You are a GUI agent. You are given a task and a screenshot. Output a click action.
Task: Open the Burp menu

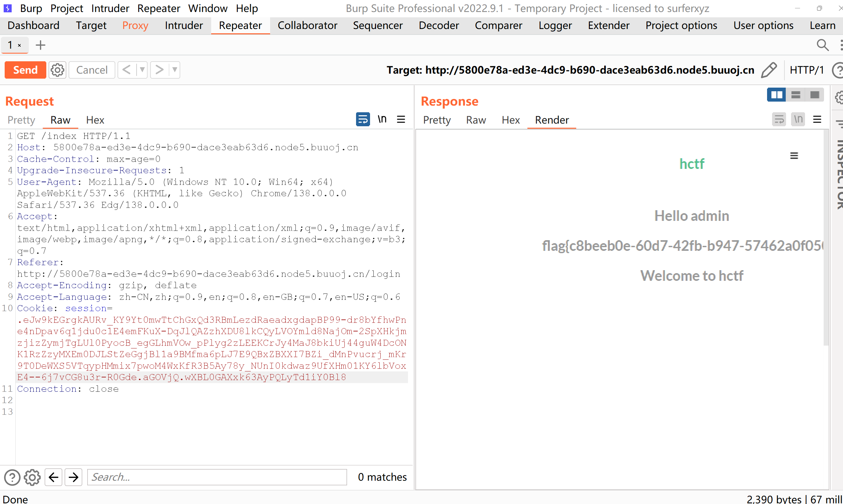(31, 8)
